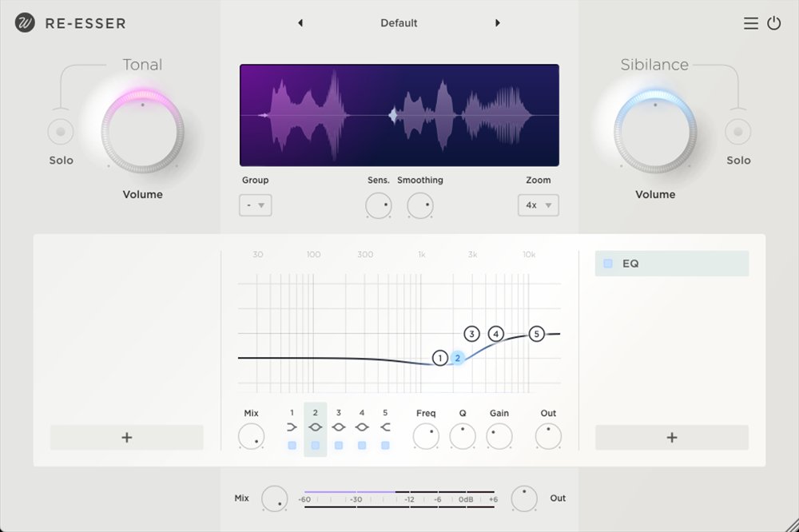Select band 1 high-pass filter shape icon
The image size is (799, 532).
tap(292, 427)
